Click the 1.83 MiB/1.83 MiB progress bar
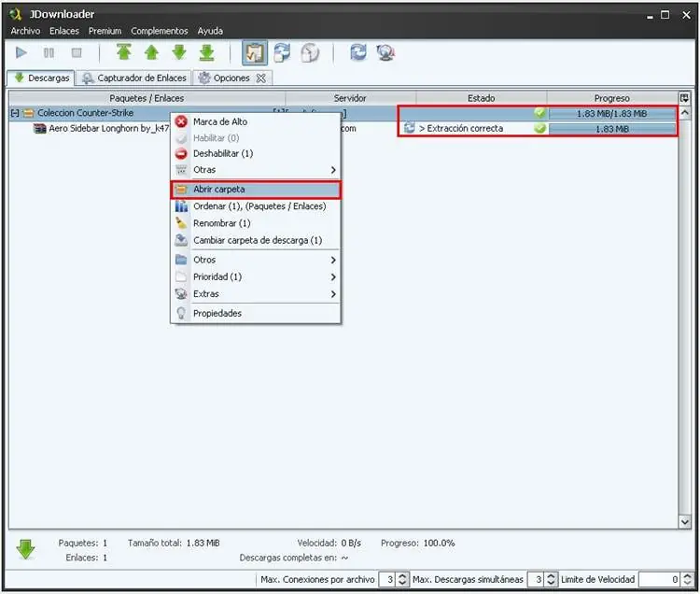The image size is (700, 594). [612, 113]
